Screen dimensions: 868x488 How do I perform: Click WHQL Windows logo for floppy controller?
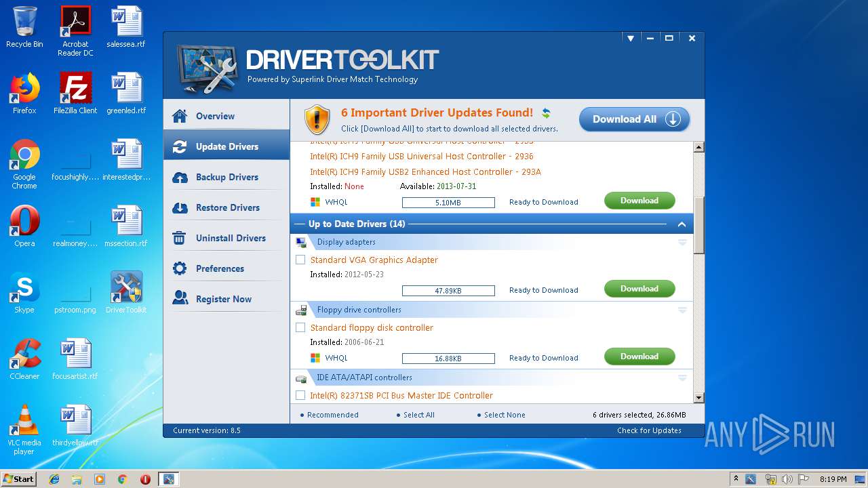tap(315, 358)
